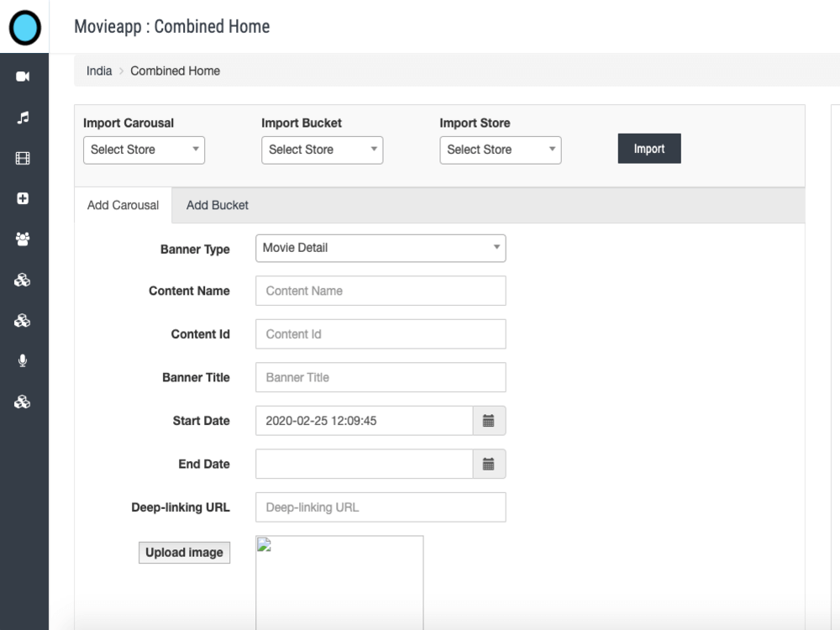Select the Add Carousal tab
This screenshot has width=840, height=630.
(123, 205)
